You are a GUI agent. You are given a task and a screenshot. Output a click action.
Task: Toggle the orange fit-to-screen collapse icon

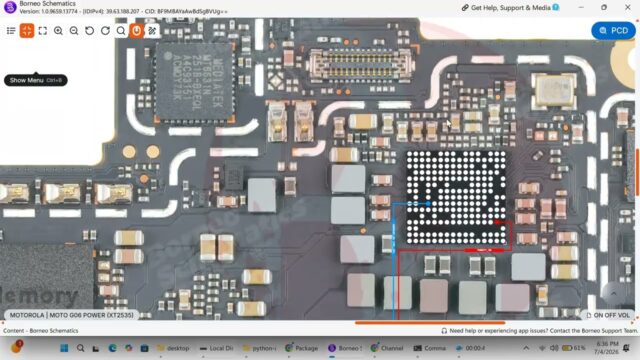(x=27, y=31)
